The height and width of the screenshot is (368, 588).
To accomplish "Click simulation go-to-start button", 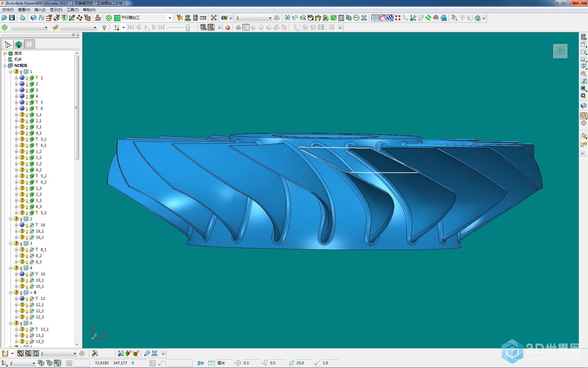I will point(131,28).
